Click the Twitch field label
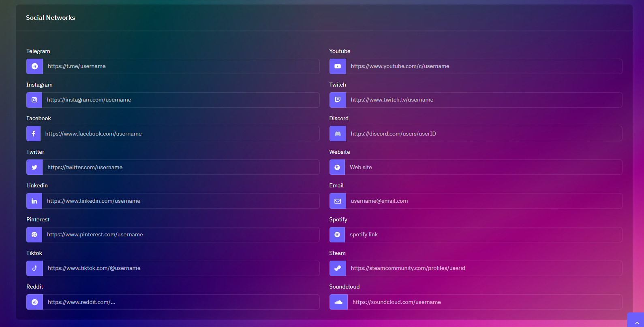Image resolution: width=644 pixels, height=327 pixels. pos(338,85)
